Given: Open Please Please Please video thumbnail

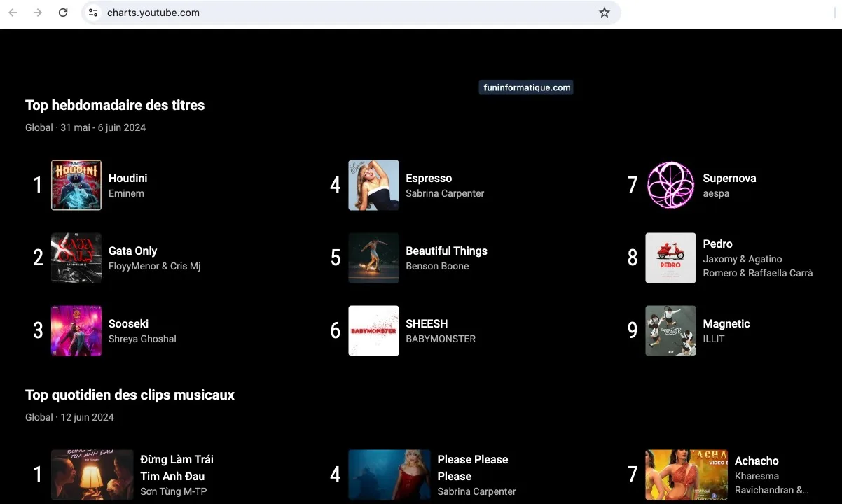Looking at the screenshot, I should click(389, 475).
